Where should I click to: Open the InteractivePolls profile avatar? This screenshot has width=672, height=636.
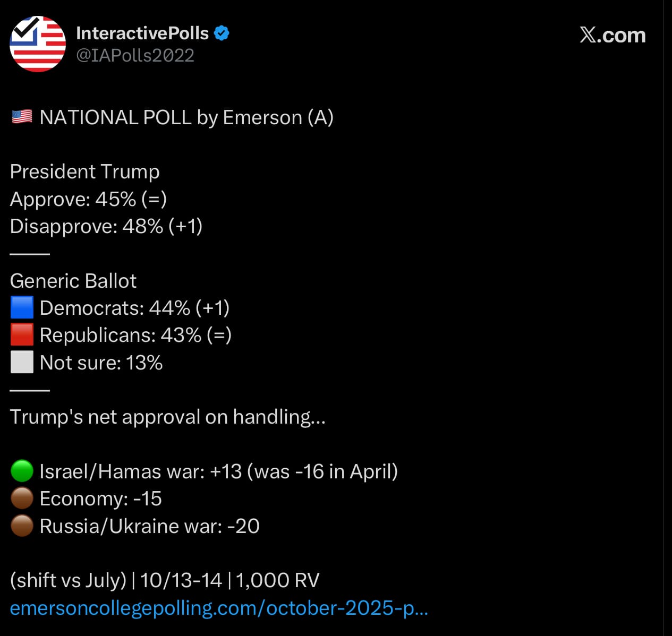coord(38,44)
